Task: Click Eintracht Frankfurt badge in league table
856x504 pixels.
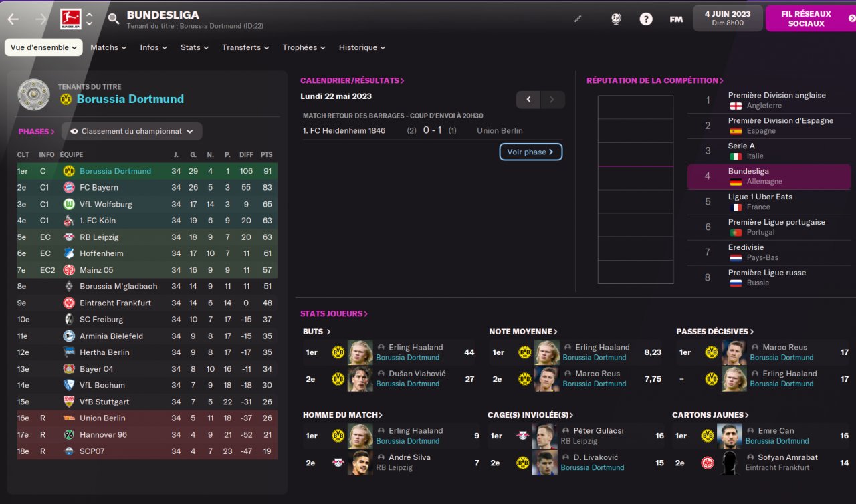Action: click(68, 303)
